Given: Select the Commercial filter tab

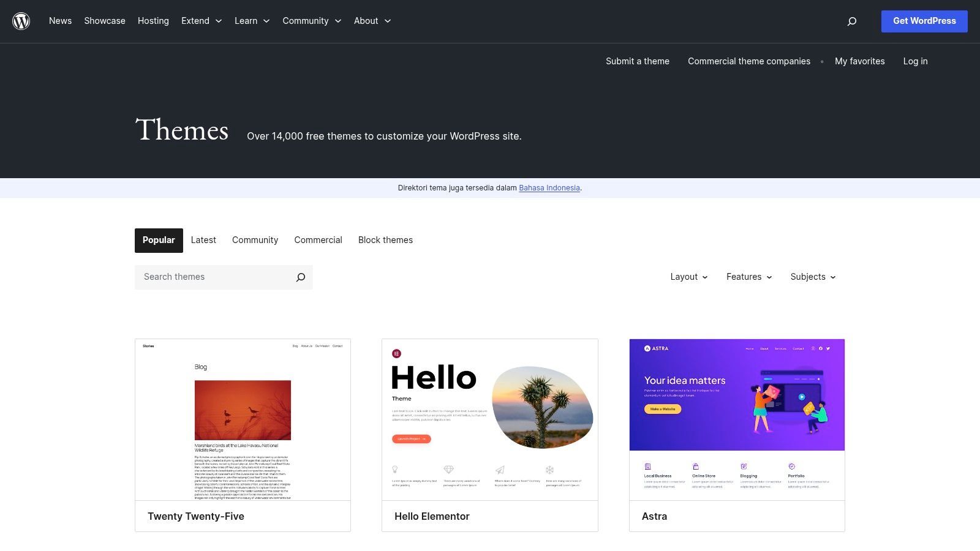Looking at the screenshot, I should (318, 240).
